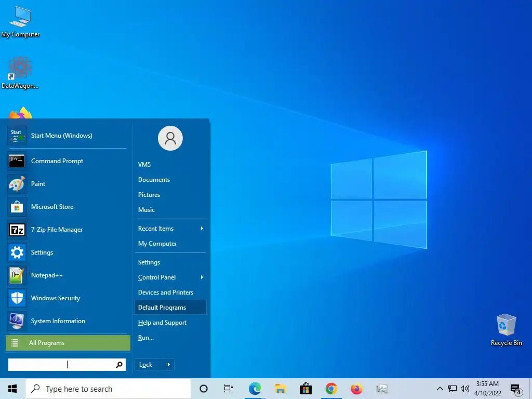Open Control Panel entry text
532x399 pixels.
click(x=157, y=277)
